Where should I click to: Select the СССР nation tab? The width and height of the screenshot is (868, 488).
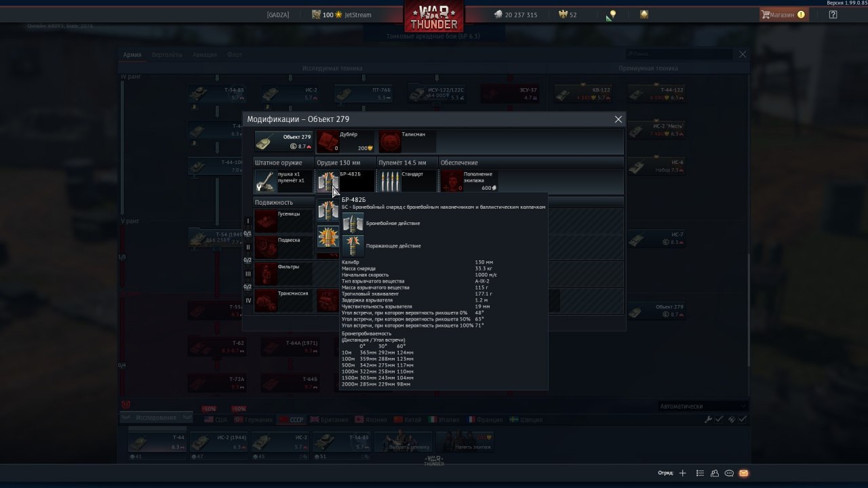[292, 420]
